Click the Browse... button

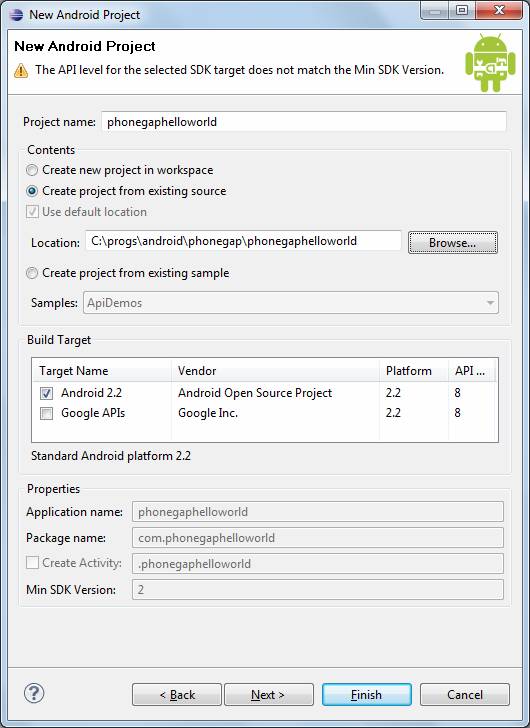click(x=452, y=242)
